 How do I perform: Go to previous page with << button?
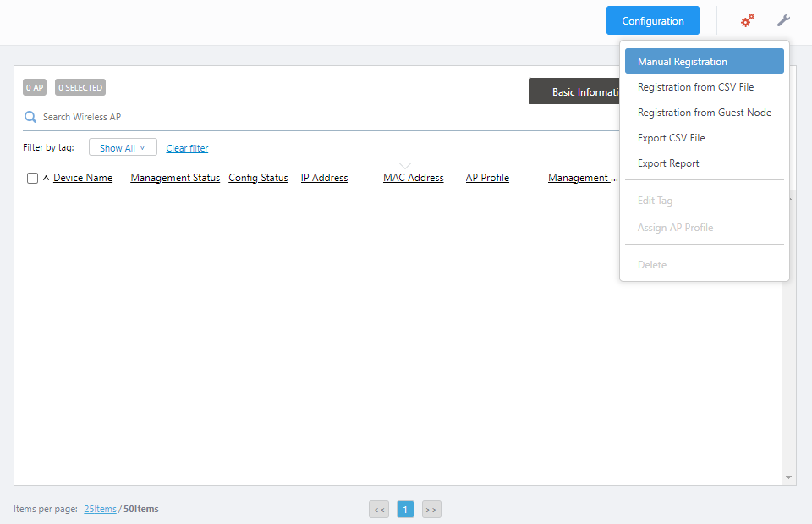[379, 509]
